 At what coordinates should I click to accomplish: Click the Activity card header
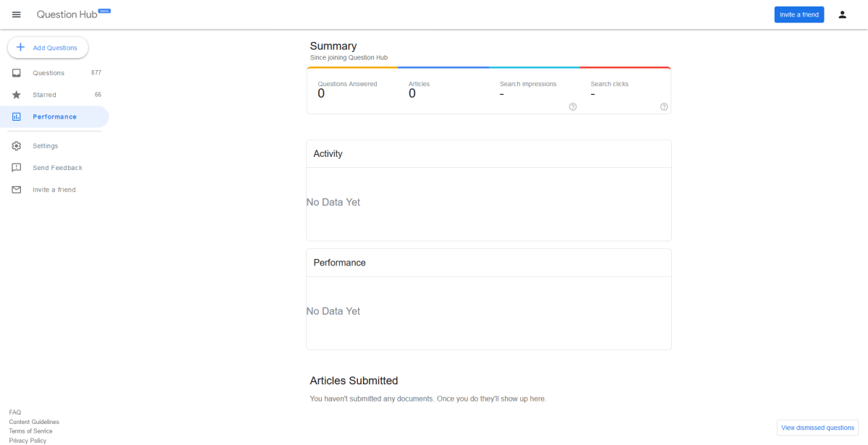click(x=489, y=154)
